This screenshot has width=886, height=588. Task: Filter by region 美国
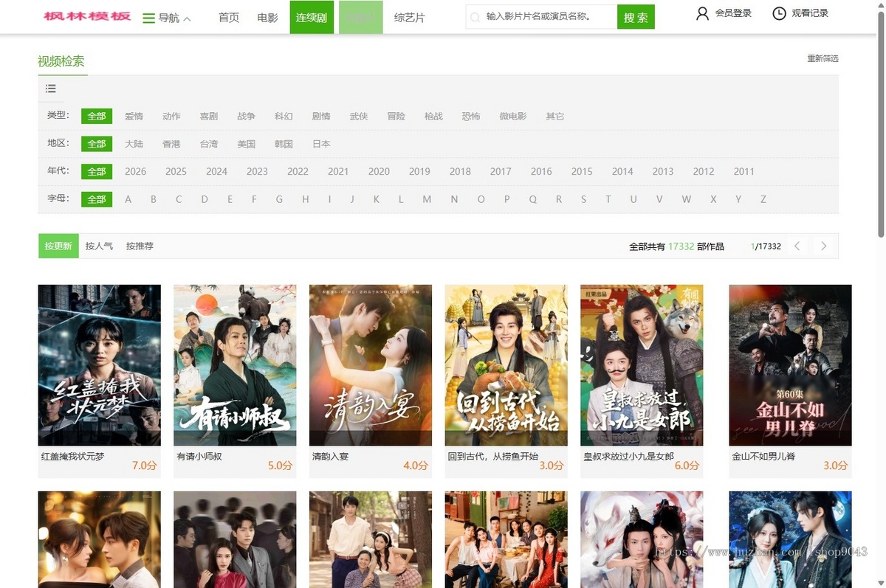tap(246, 144)
